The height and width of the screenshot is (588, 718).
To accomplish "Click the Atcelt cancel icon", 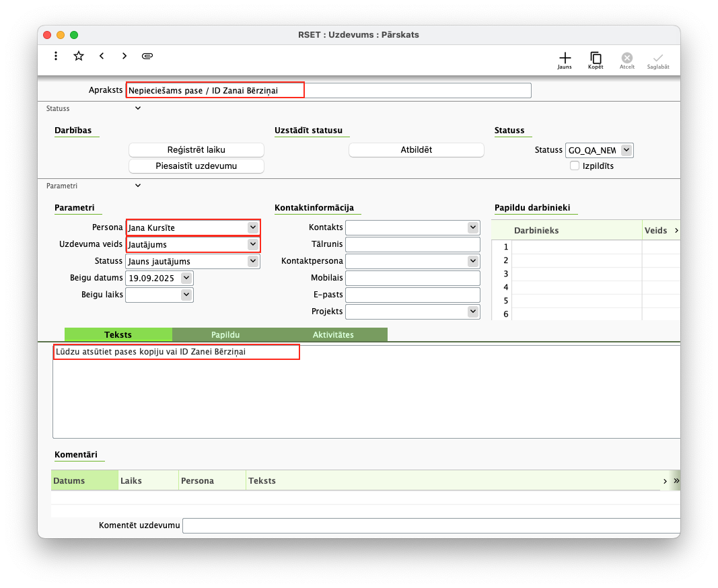I will (626, 59).
